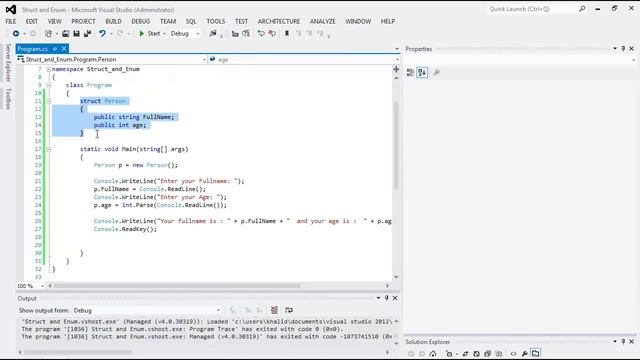
Task: Open the Output panel window options dropdown
Action: [x=378, y=298]
